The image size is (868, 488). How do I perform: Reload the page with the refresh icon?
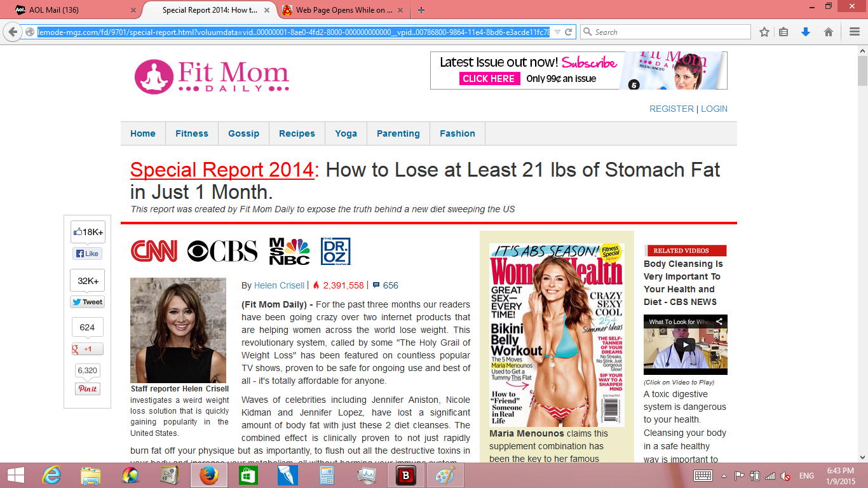569,32
